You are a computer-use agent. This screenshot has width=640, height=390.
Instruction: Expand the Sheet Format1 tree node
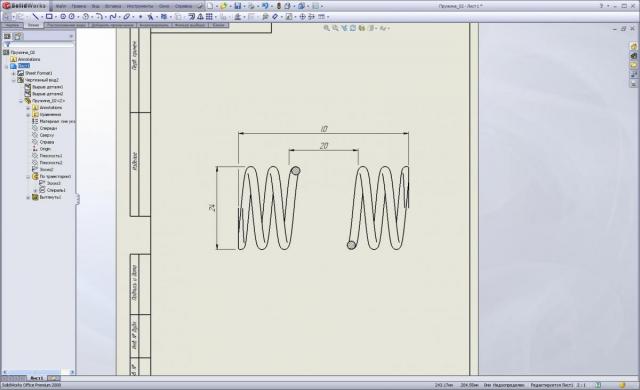pos(13,73)
